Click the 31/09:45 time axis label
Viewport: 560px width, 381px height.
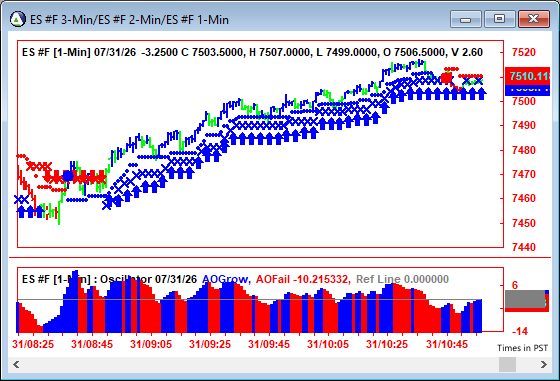pyautogui.click(x=269, y=344)
